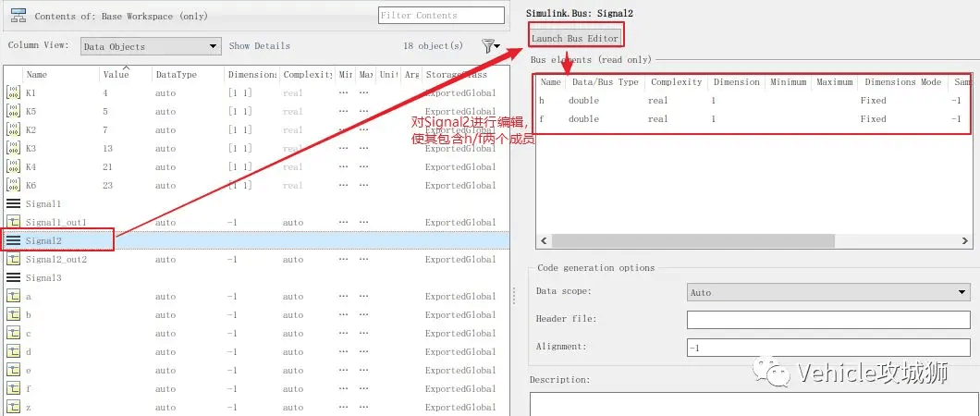Click the signal icon for a
The width and height of the screenshot is (980, 416).
pyautogui.click(x=13, y=296)
